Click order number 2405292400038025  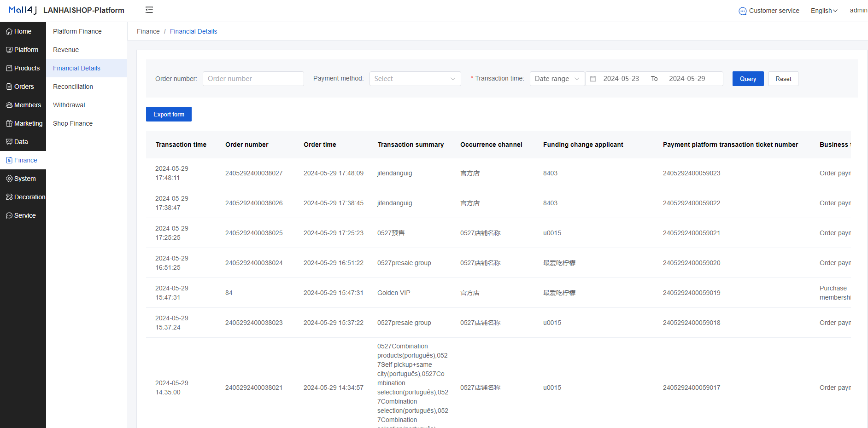tap(254, 233)
